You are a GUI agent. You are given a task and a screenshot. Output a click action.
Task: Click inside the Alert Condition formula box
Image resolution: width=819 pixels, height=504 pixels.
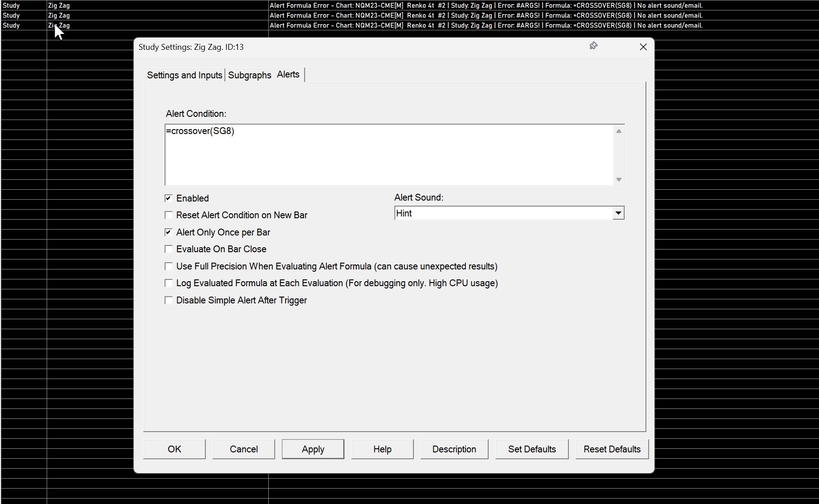click(x=389, y=154)
